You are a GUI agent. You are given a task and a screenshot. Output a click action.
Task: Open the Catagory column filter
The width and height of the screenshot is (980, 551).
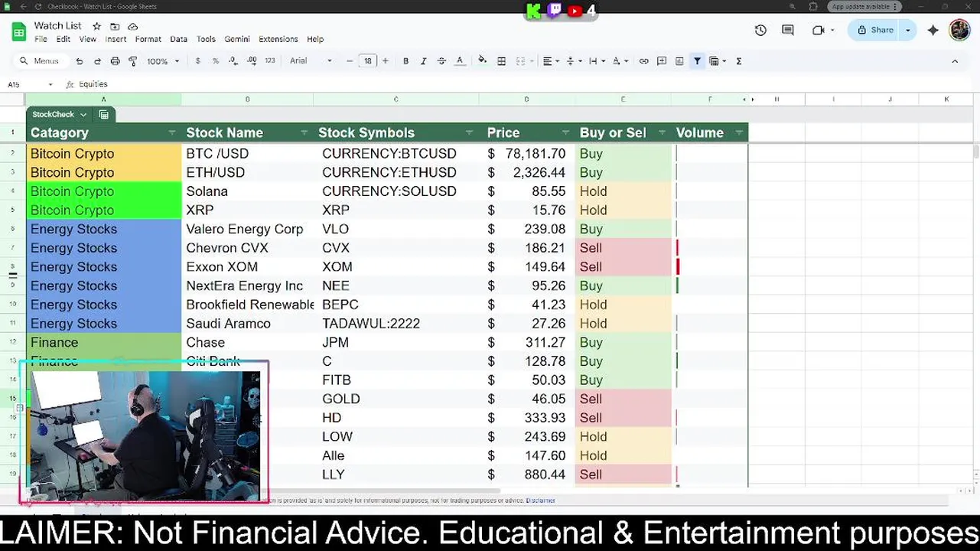coord(171,133)
